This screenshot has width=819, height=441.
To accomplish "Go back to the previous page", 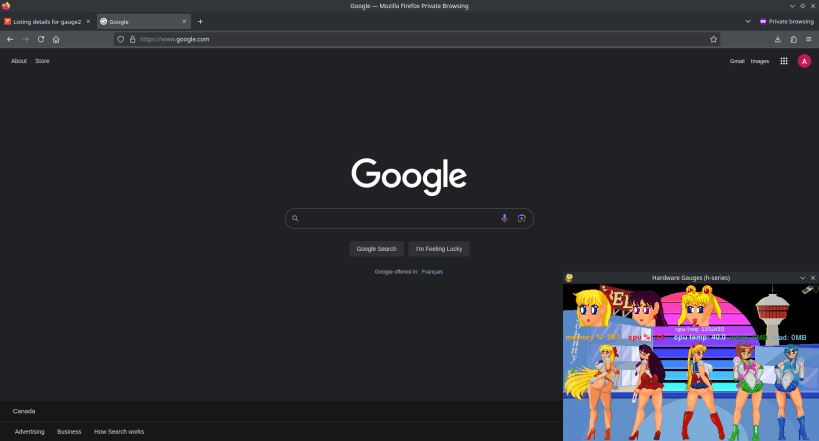I will coord(10,39).
